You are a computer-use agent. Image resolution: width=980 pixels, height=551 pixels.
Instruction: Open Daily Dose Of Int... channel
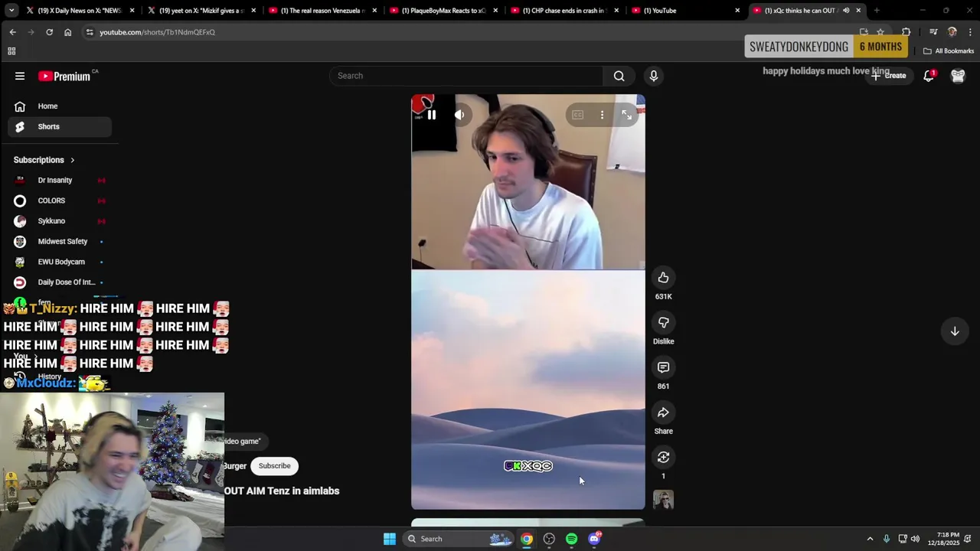(x=60, y=282)
